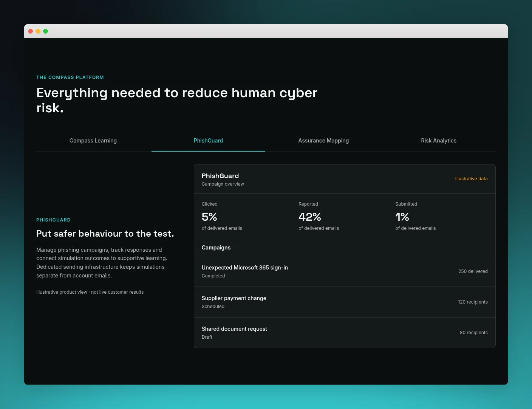
Task: Click the Completed status text
Action: coord(213,276)
